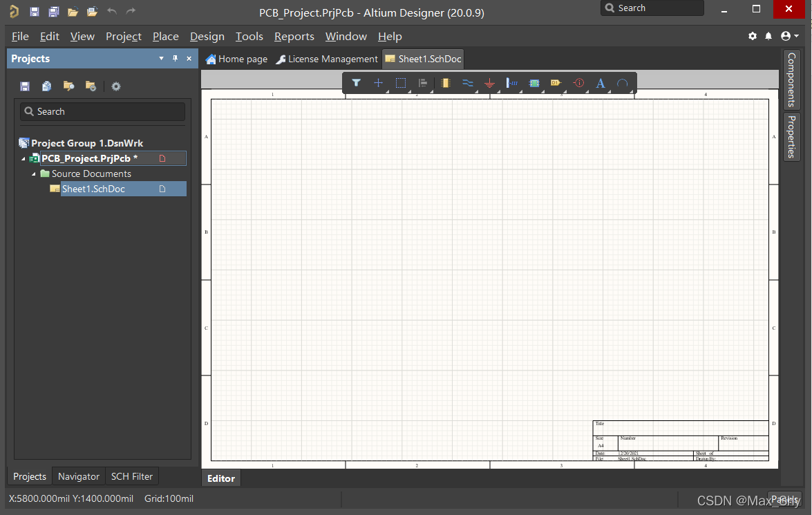Place a Sheet Symbol
812x515 pixels.
(x=534, y=83)
